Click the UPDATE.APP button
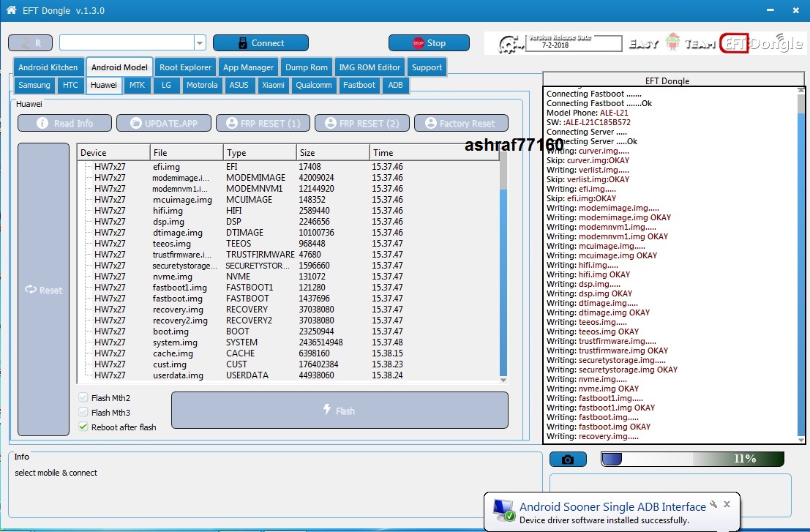This screenshot has height=532, width=810. tap(164, 123)
